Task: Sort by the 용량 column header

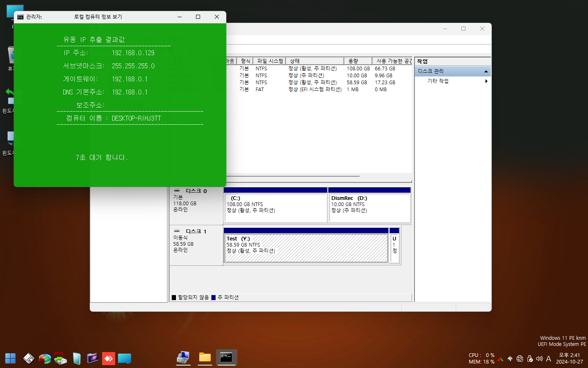Action: [x=358, y=61]
